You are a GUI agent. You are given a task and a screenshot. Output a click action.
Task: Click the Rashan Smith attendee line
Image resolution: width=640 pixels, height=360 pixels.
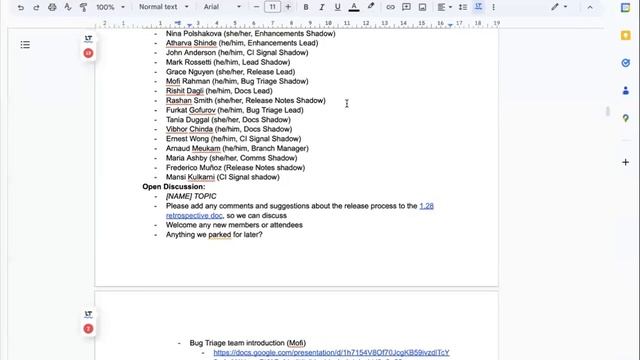click(245, 100)
